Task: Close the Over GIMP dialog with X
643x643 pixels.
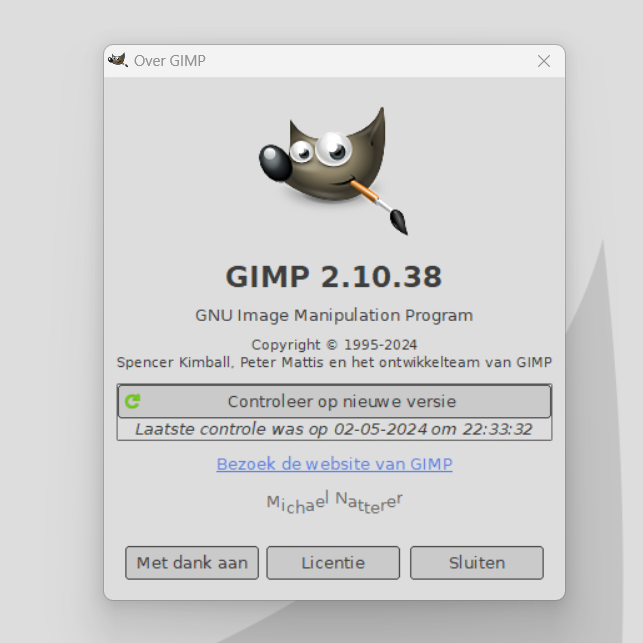Action: tap(544, 61)
